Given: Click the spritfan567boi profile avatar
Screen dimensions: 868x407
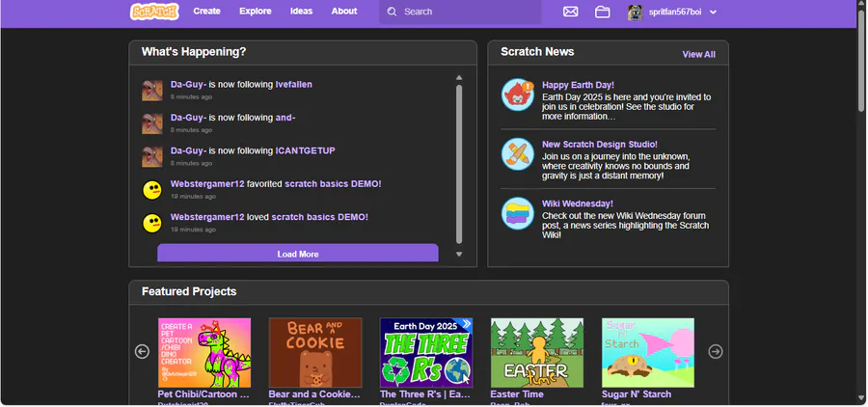Looking at the screenshot, I should coord(635,13).
